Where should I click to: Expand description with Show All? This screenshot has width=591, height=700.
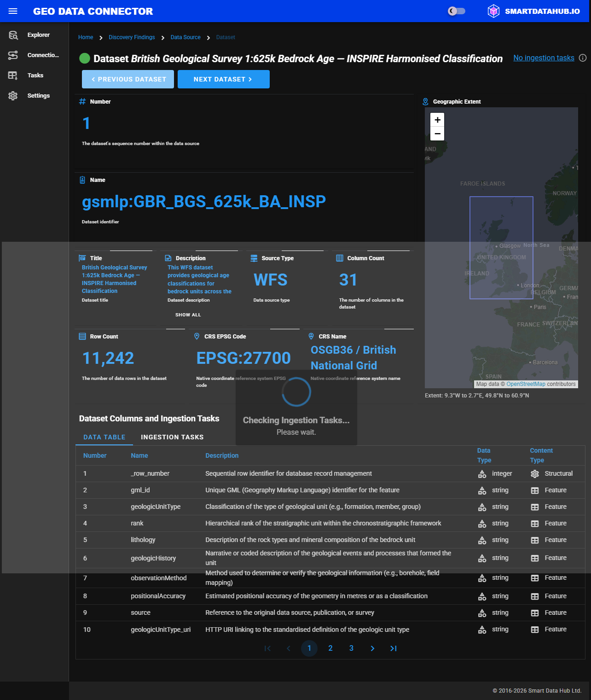click(188, 315)
